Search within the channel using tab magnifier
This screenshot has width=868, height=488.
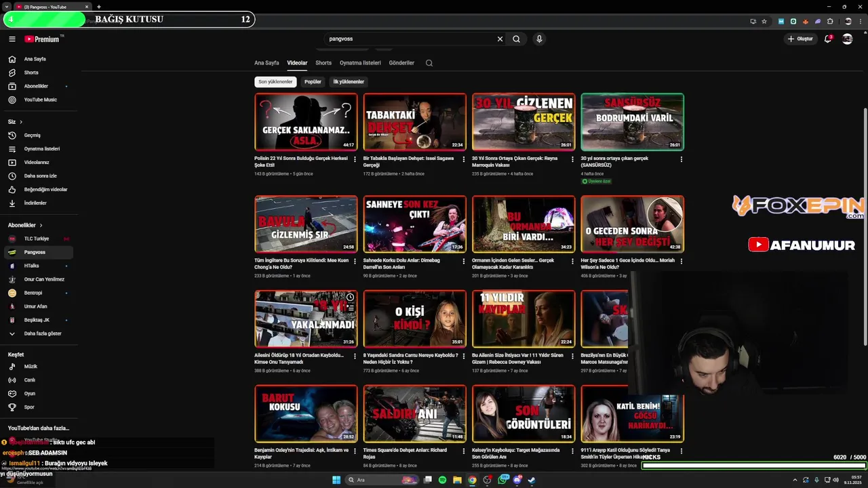coord(429,63)
